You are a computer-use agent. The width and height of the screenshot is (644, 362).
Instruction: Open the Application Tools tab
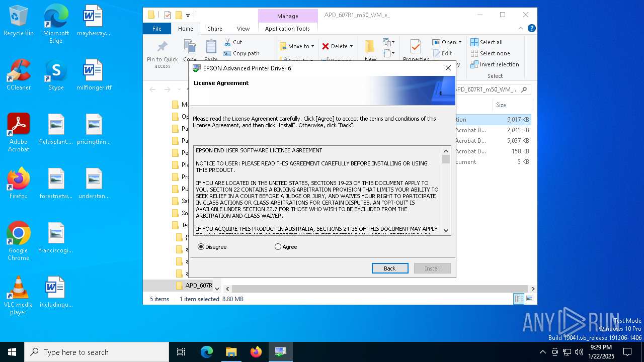(x=287, y=29)
